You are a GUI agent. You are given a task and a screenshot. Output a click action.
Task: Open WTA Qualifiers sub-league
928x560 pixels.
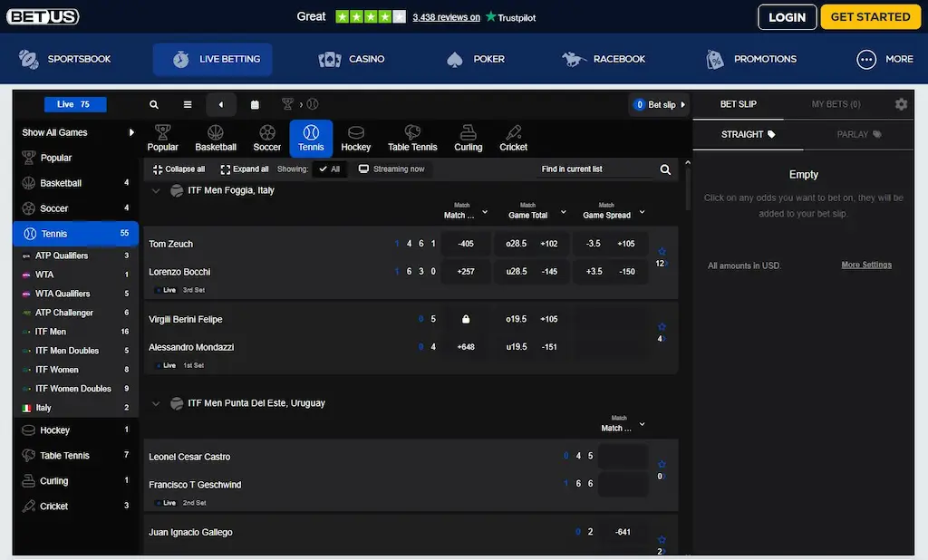click(x=76, y=294)
